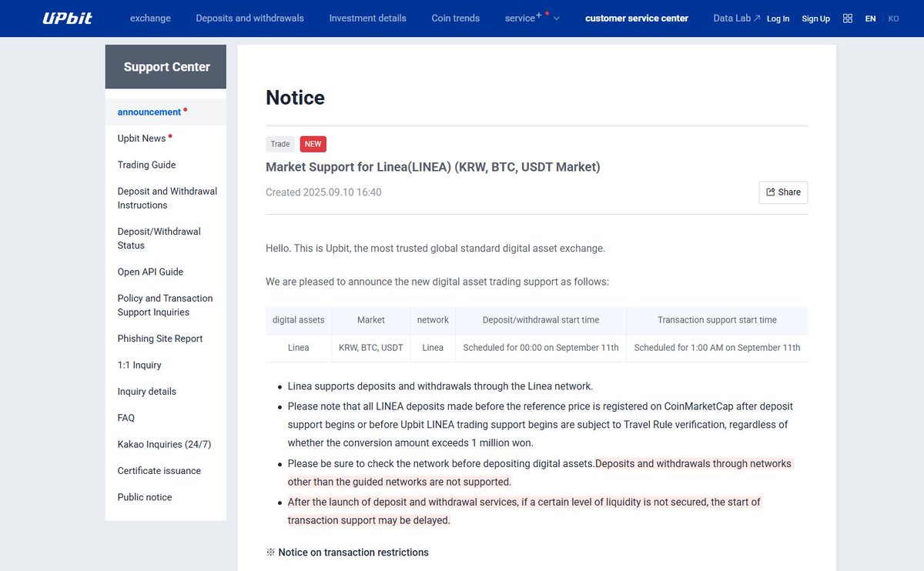This screenshot has height=571, width=924.
Task: Open the exchange menu
Action: [150, 18]
